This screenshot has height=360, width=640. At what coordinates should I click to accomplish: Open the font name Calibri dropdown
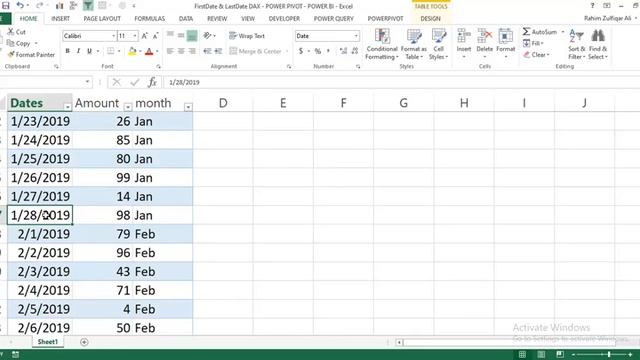click(x=113, y=36)
